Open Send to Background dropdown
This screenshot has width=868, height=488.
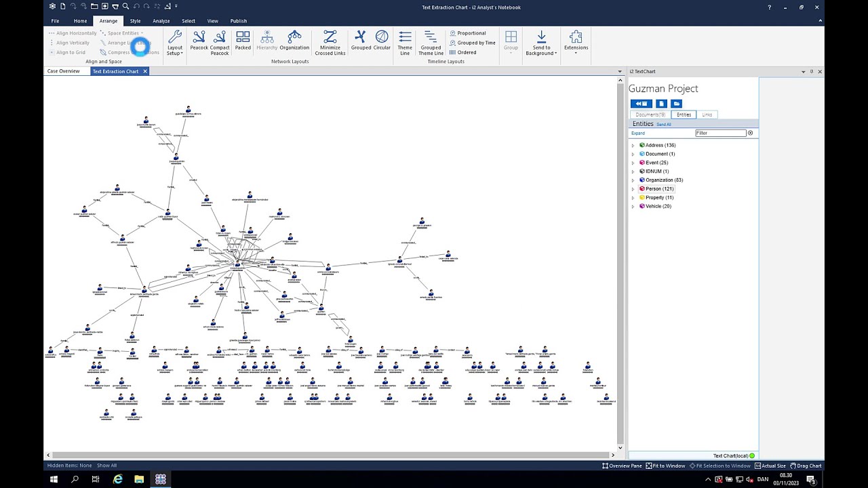pos(541,42)
